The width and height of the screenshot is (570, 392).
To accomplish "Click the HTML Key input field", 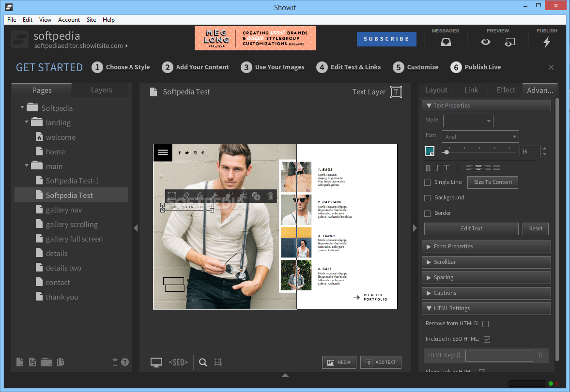I will coord(499,355).
